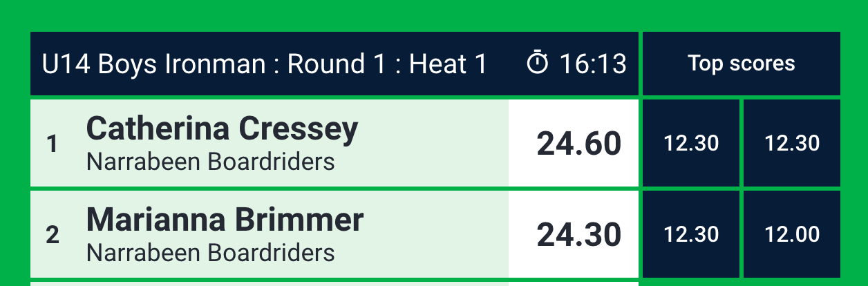
Task: Open Catherina Cressey's second 12.30 top score
Action: (x=792, y=143)
